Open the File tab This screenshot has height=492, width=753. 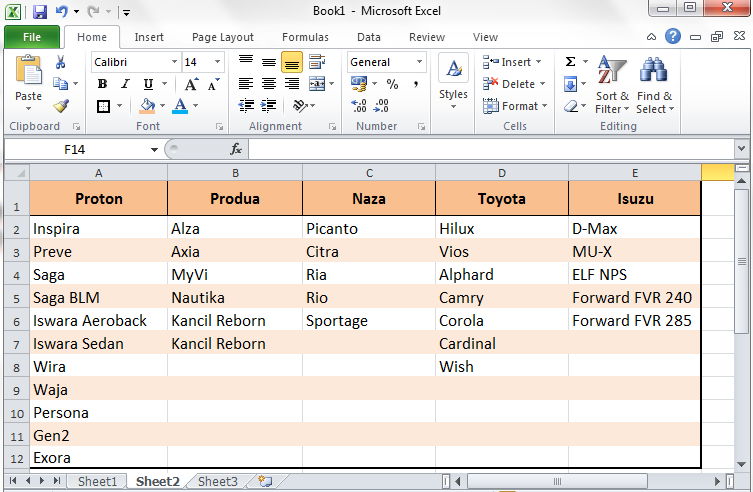click(x=32, y=37)
